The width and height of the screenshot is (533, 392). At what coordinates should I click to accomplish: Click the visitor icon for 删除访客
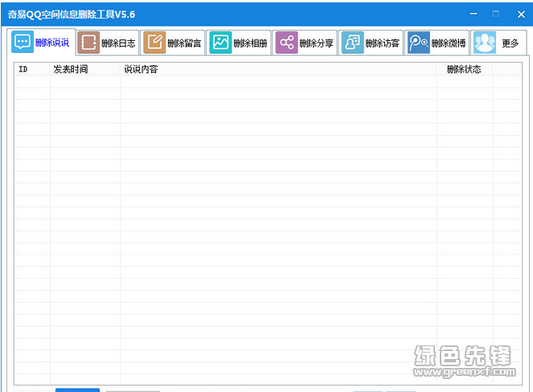point(352,43)
